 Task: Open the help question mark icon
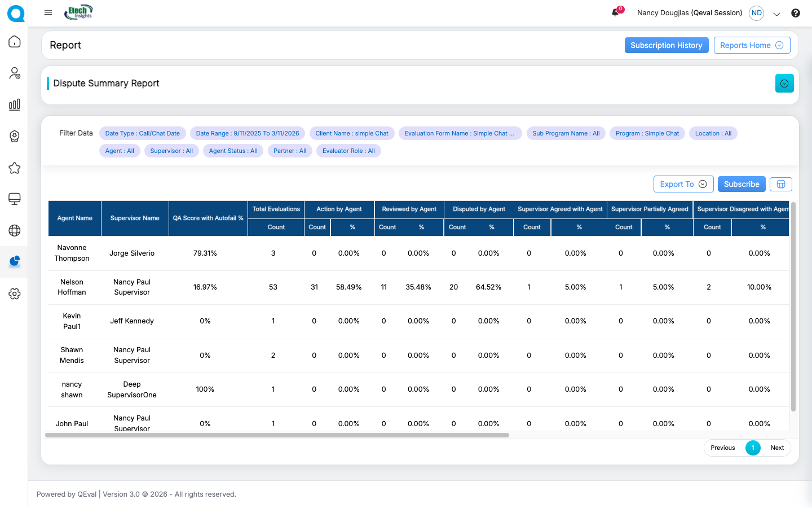pos(795,13)
